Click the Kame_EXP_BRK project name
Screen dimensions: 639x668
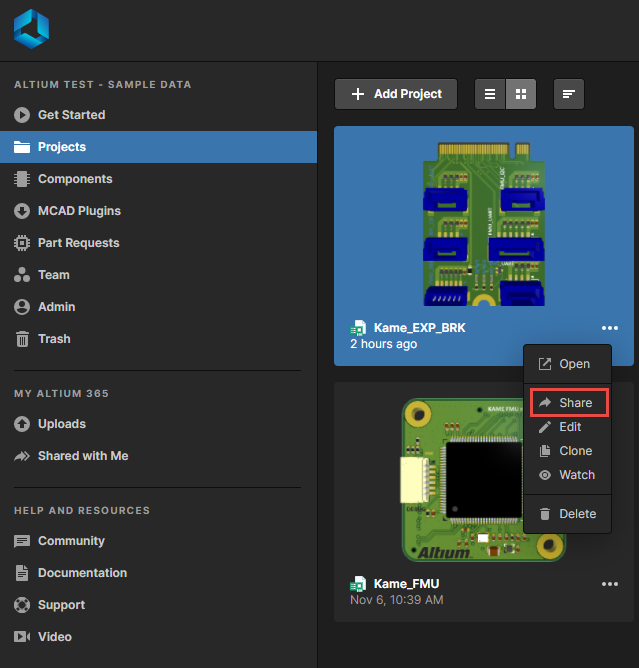click(x=420, y=328)
